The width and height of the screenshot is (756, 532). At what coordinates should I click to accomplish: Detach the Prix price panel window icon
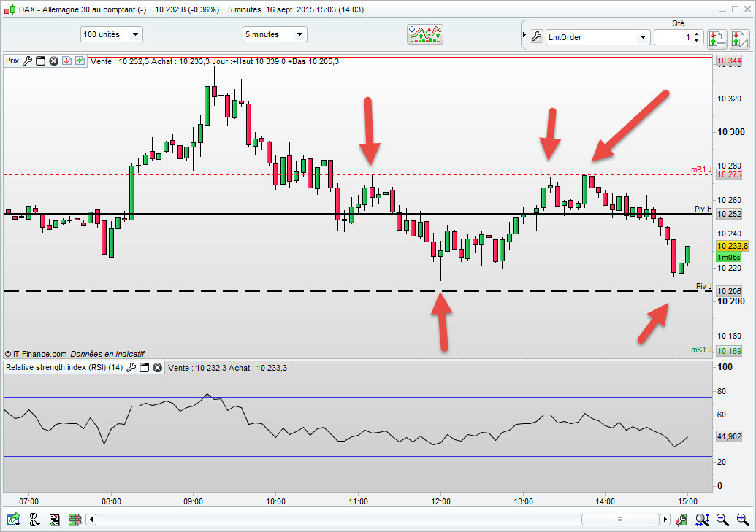point(41,61)
